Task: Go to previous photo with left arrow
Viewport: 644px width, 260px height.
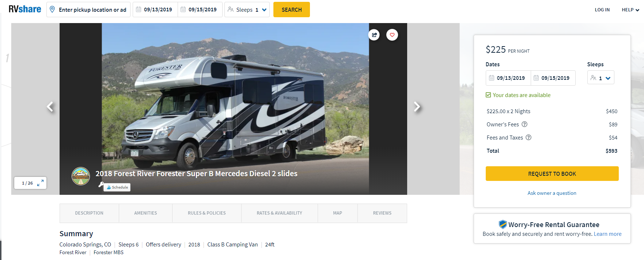Action: point(50,107)
